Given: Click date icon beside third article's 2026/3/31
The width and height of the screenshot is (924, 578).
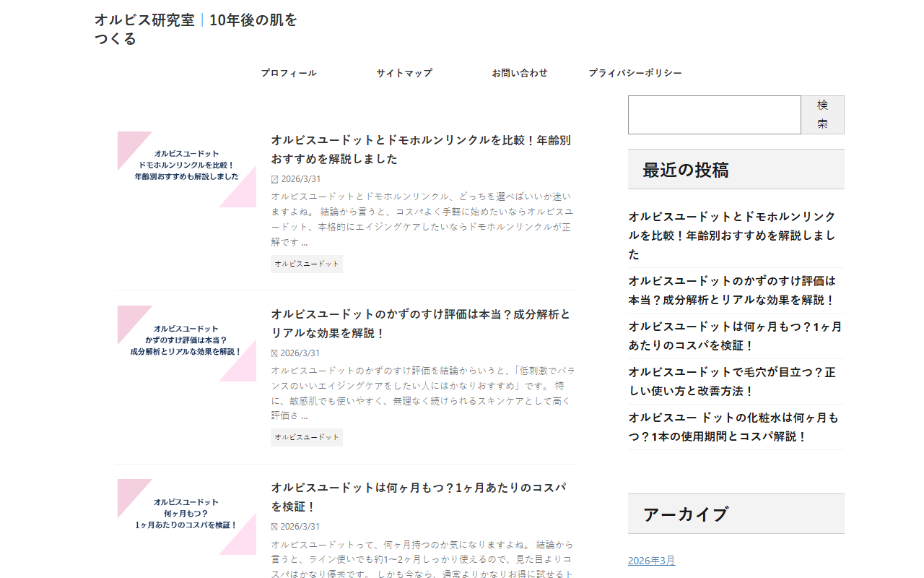Looking at the screenshot, I should pos(274,527).
